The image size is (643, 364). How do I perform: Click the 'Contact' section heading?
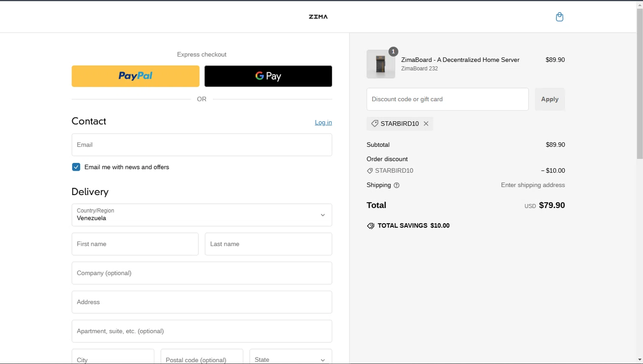coord(89,121)
